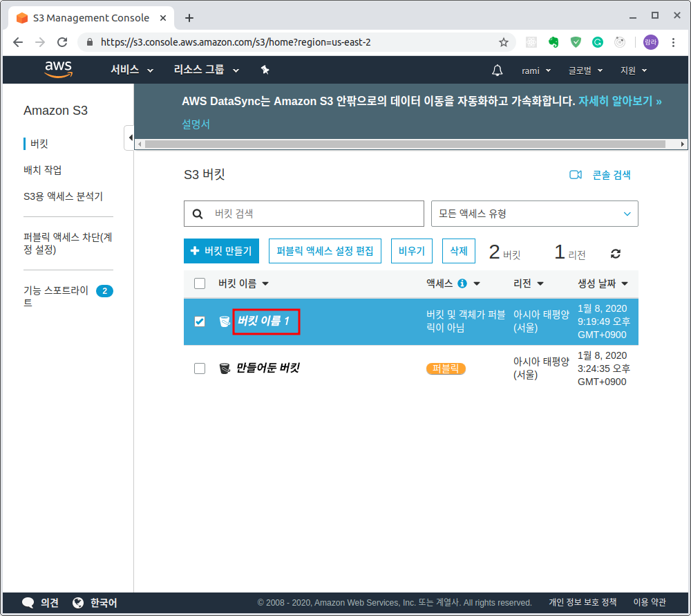Open 이용 약관 link
This screenshot has height=616, width=691.
650,602
